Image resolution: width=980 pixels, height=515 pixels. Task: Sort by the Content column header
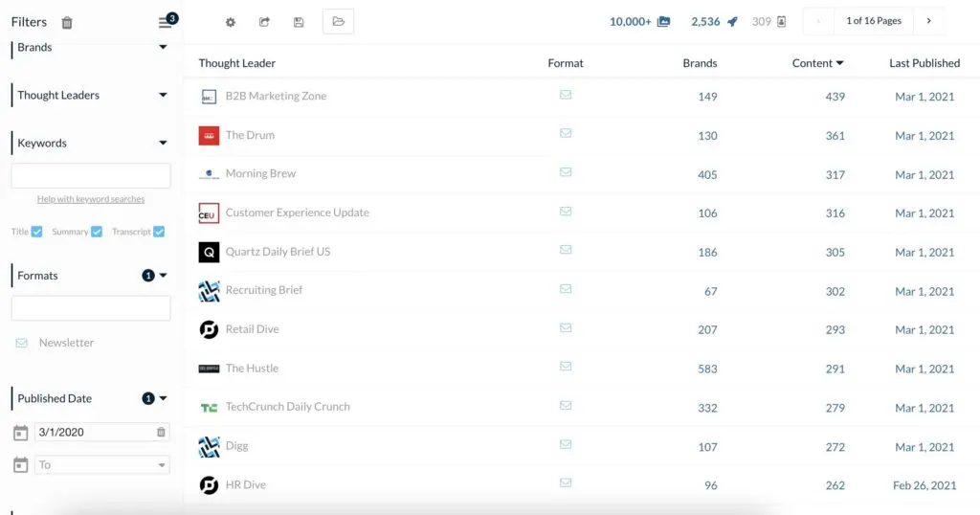(817, 63)
